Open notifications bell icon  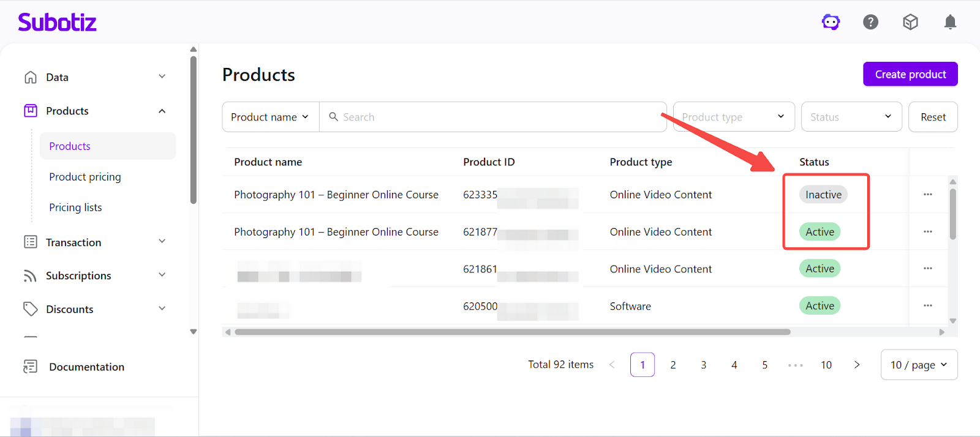pos(950,23)
